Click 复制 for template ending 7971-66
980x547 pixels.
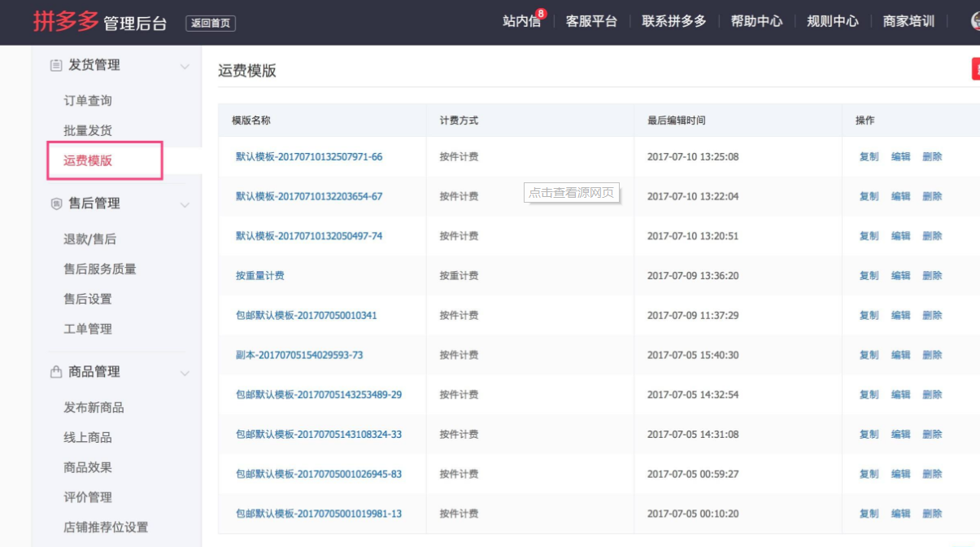tap(869, 156)
